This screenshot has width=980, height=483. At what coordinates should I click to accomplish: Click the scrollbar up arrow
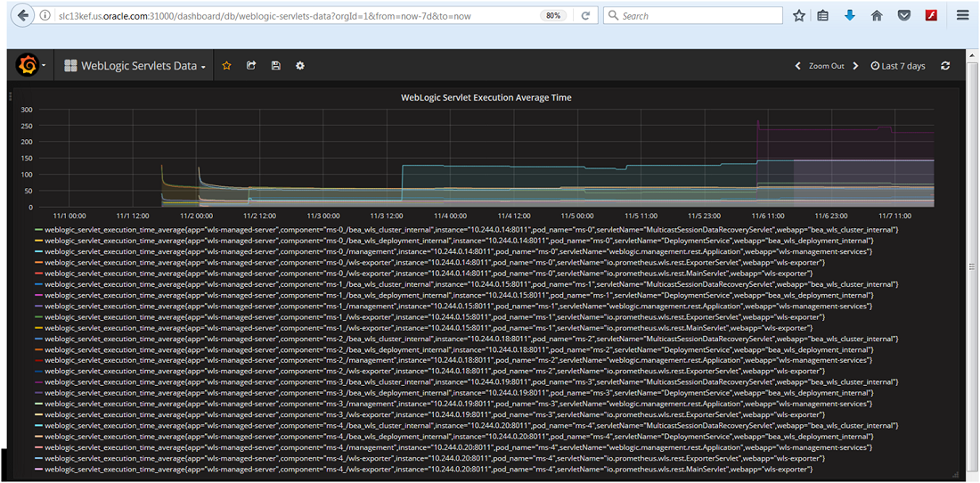(x=972, y=54)
